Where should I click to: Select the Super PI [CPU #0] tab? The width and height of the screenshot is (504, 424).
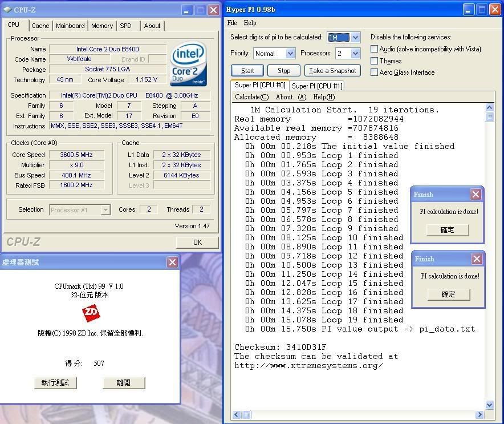pos(260,85)
